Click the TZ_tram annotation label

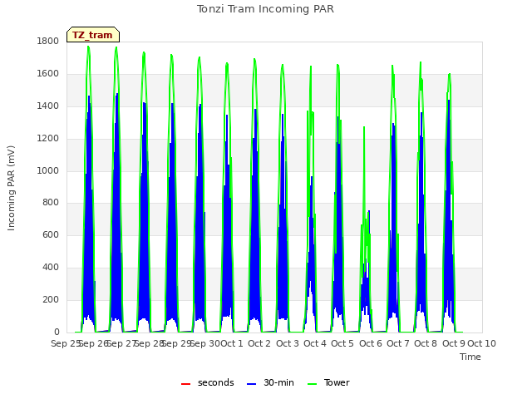click(x=92, y=35)
